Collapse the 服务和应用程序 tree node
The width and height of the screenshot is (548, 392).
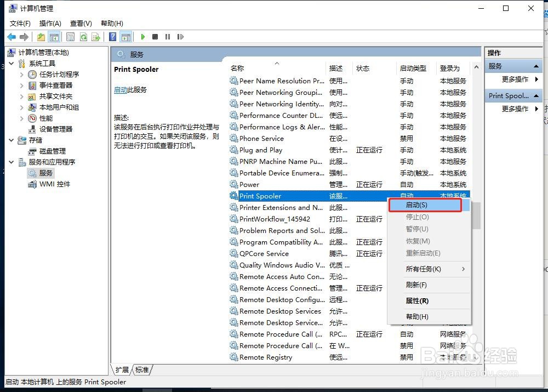click(x=11, y=162)
